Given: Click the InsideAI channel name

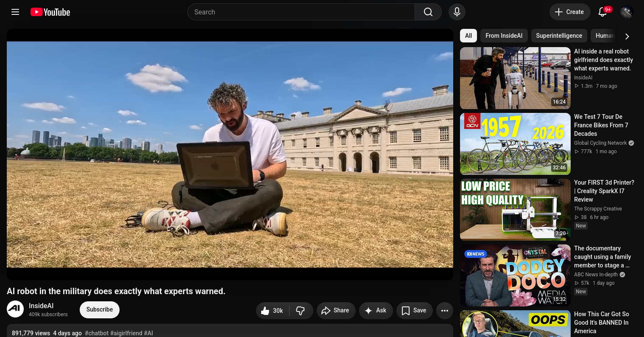Looking at the screenshot, I should (x=41, y=306).
